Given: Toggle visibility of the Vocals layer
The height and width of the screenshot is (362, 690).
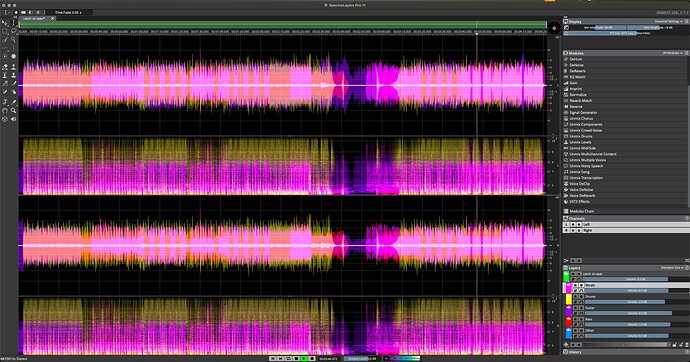Looking at the screenshot, I should click(576, 285).
